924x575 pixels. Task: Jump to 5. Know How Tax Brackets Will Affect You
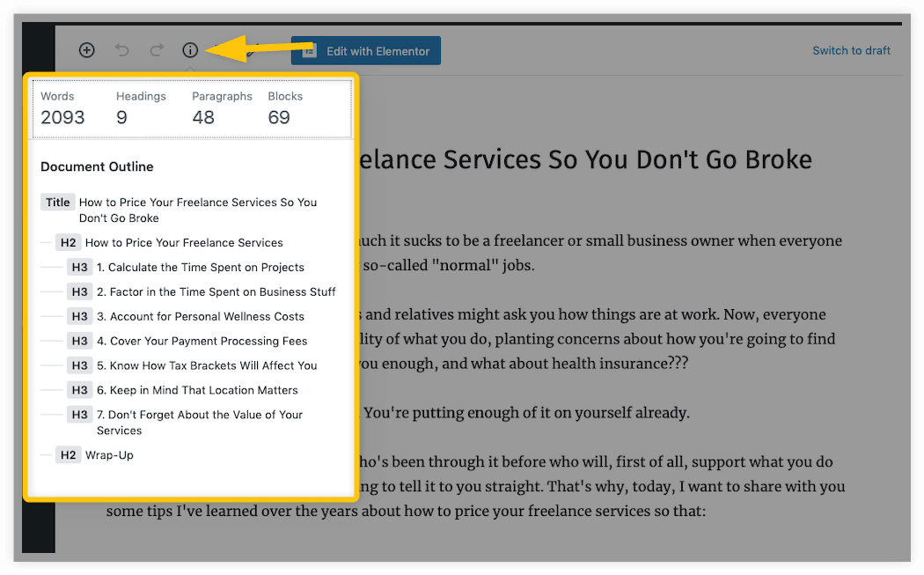pos(192,365)
